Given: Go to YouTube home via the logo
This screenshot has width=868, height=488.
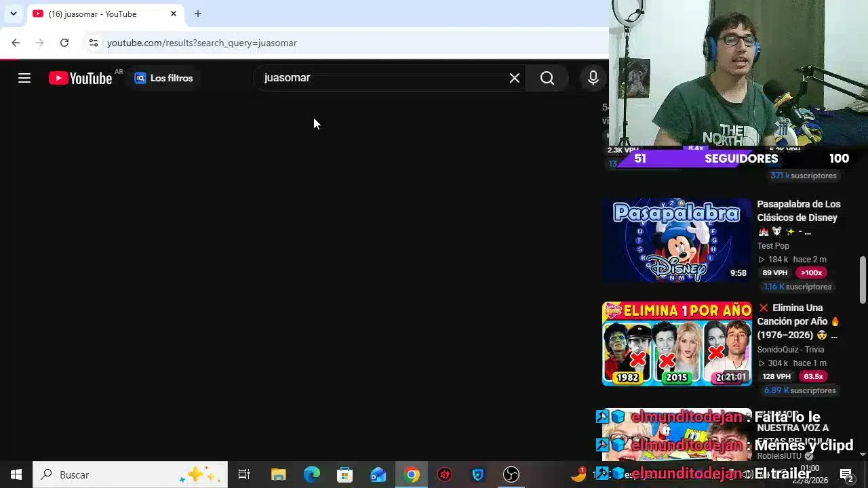Looking at the screenshot, I should tap(80, 79).
